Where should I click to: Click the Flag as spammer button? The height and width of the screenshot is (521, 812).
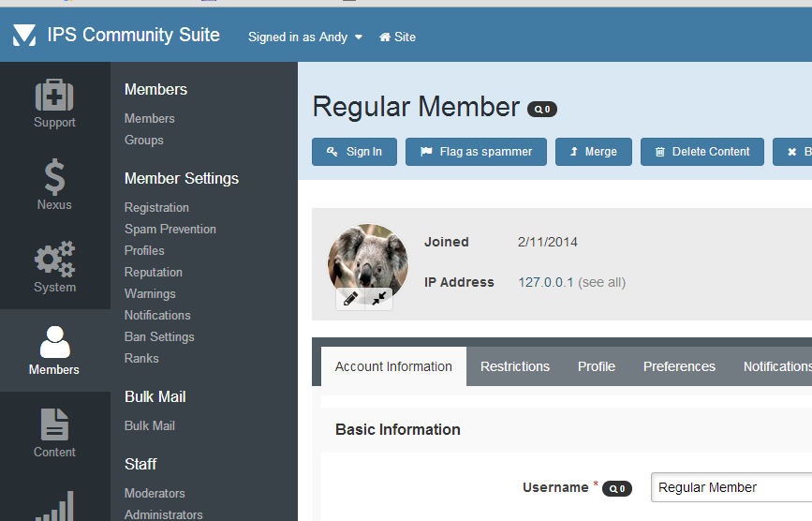coord(476,152)
